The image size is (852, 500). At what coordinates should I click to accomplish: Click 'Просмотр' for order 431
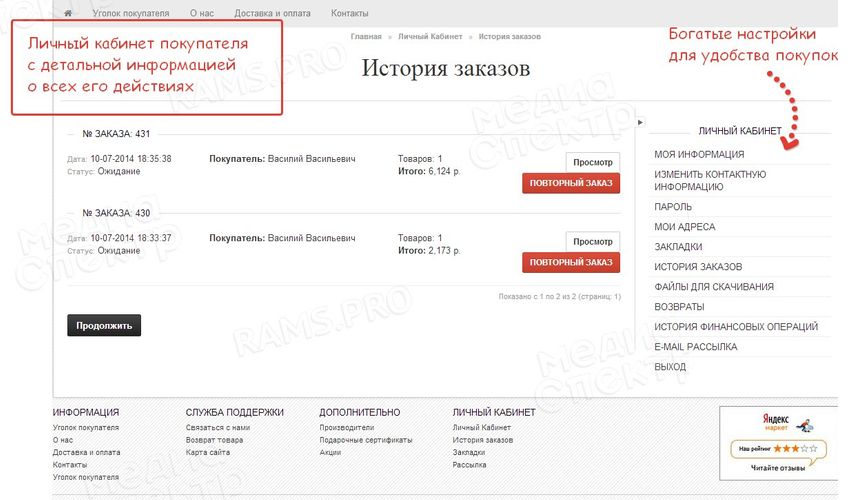[593, 161]
